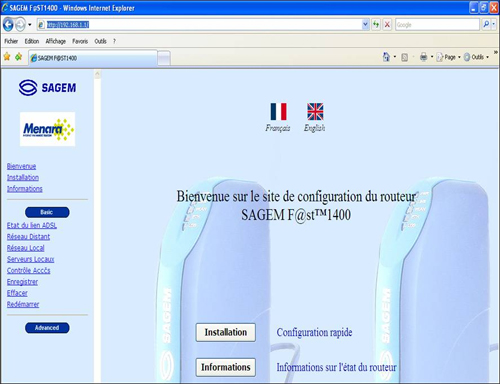500x384 pixels.
Task: Click the search magnifier icon
Action: [486, 25]
